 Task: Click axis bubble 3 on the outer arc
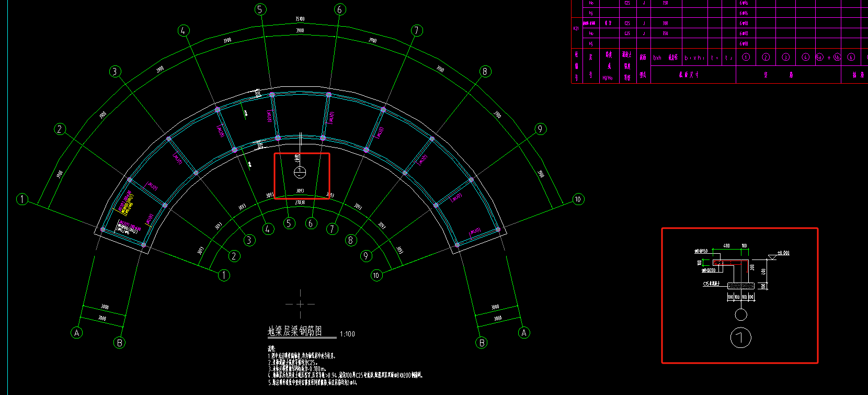(x=115, y=71)
